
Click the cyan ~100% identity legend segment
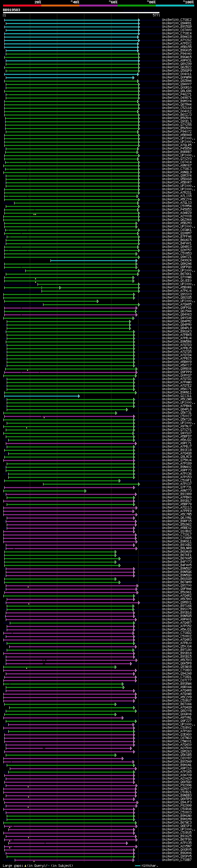175,6
